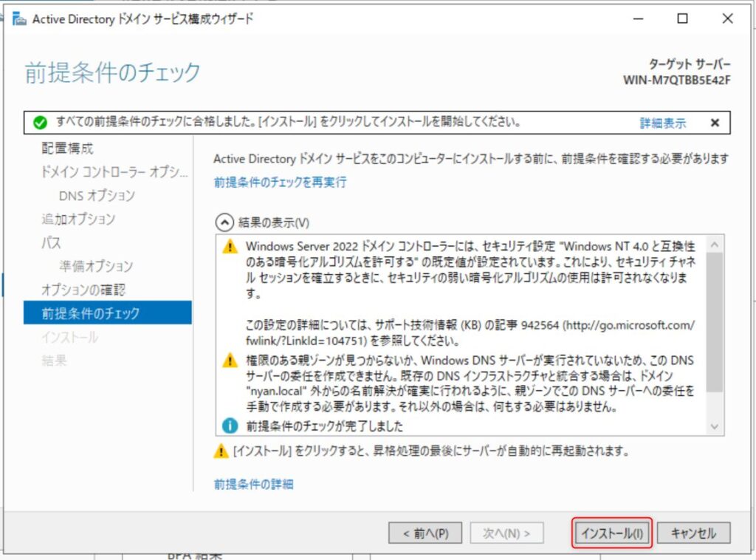The height and width of the screenshot is (560, 756).
Task: Select オプションの確認 step in sidebar
Action: coord(83,290)
